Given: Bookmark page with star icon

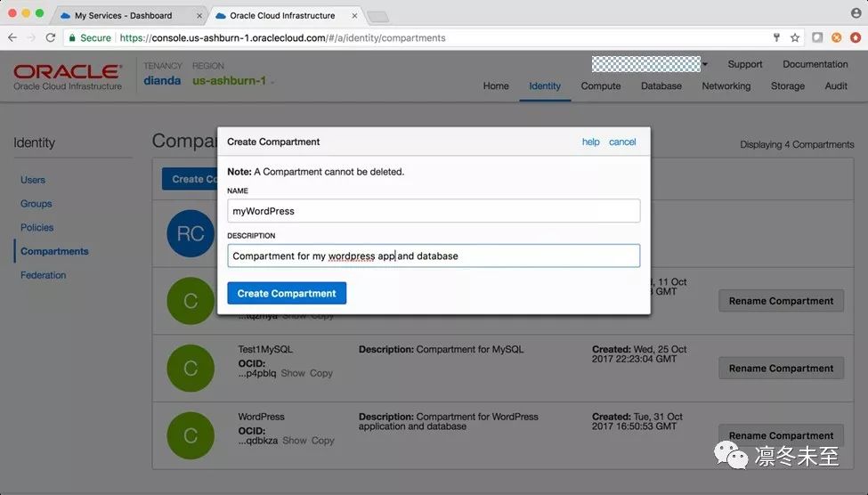Looking at the screenshot, I should [795, 37].
